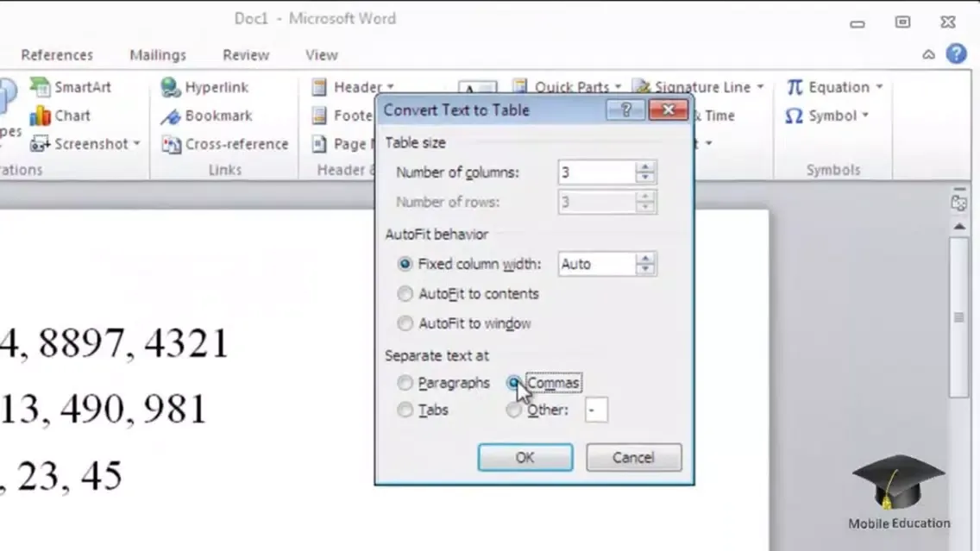Click the Other separator character field
This screenshot has height=551, width=980.
pyautogui.click(x=595, y=410)
